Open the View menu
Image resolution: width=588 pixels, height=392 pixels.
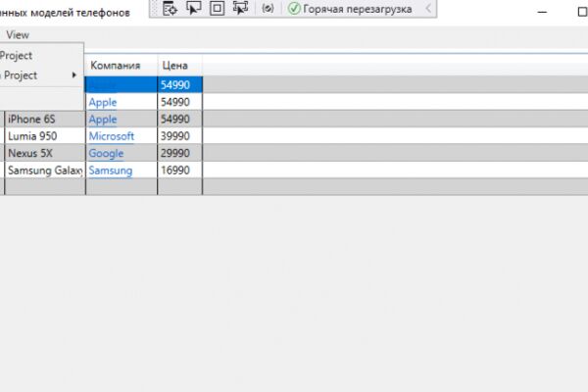[x=18, y=35]
